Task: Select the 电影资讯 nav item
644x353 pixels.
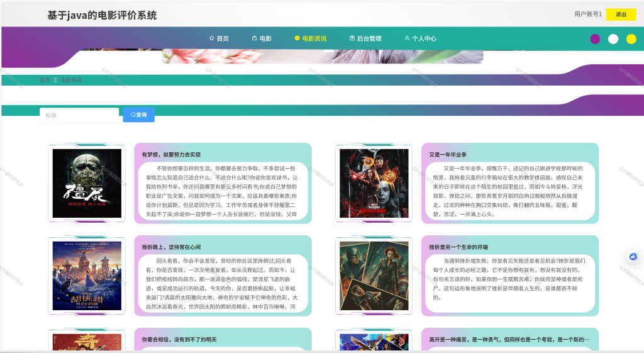Action: (311, 38)
